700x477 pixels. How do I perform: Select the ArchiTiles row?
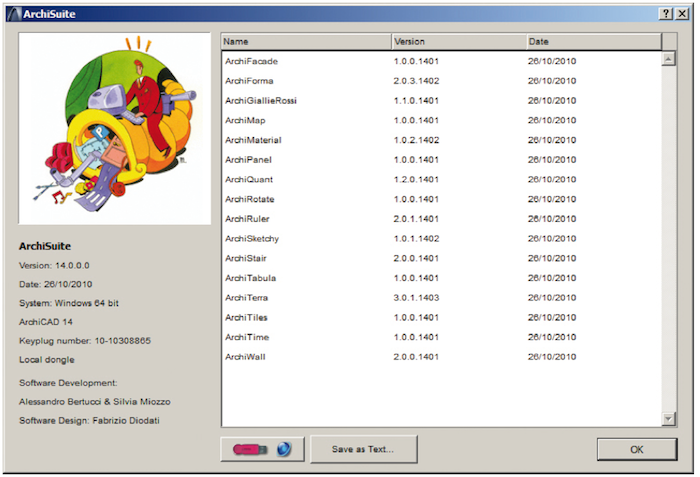(441, 317)
